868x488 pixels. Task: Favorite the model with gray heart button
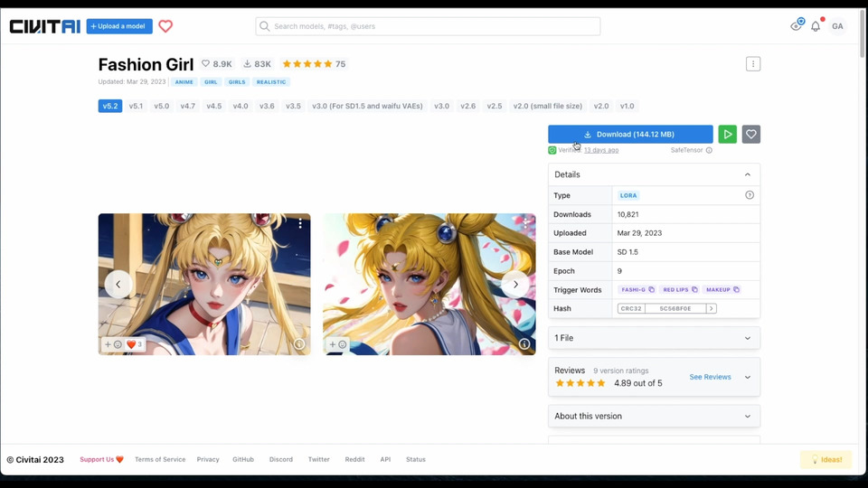click(x=750, y=134)
